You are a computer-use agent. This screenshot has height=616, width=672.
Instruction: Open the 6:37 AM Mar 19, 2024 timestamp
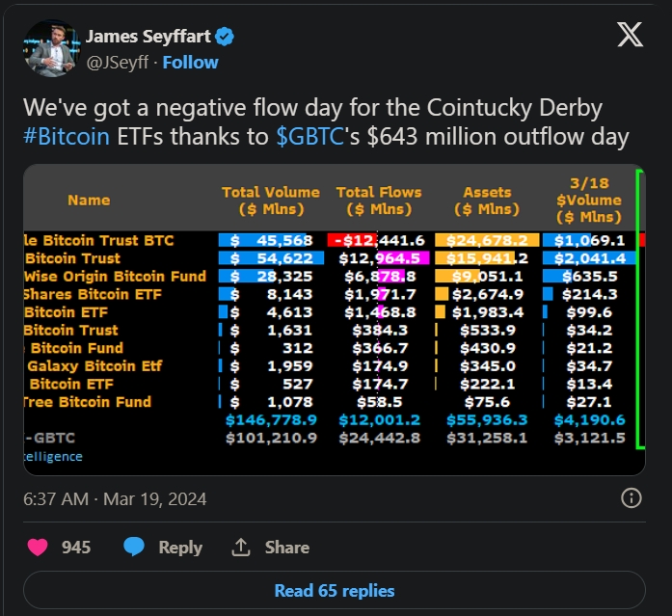115,499
